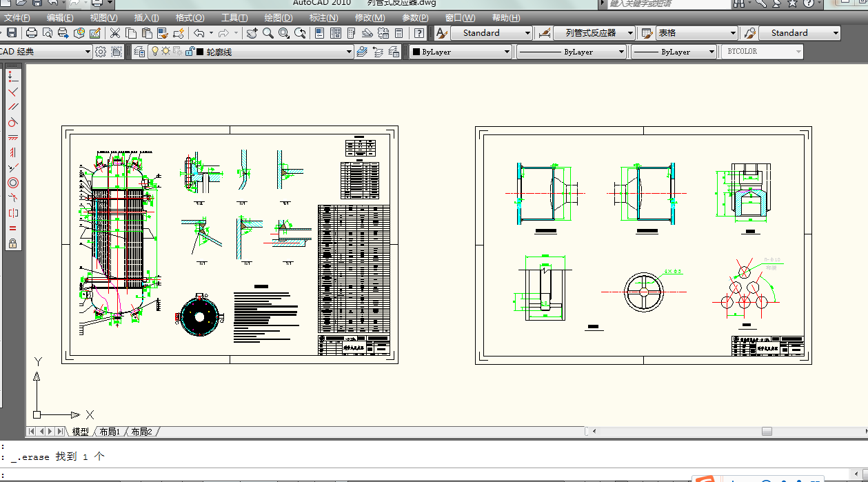Open the 视图(V) menu
868x482 pixels.
tap(103, 18)
